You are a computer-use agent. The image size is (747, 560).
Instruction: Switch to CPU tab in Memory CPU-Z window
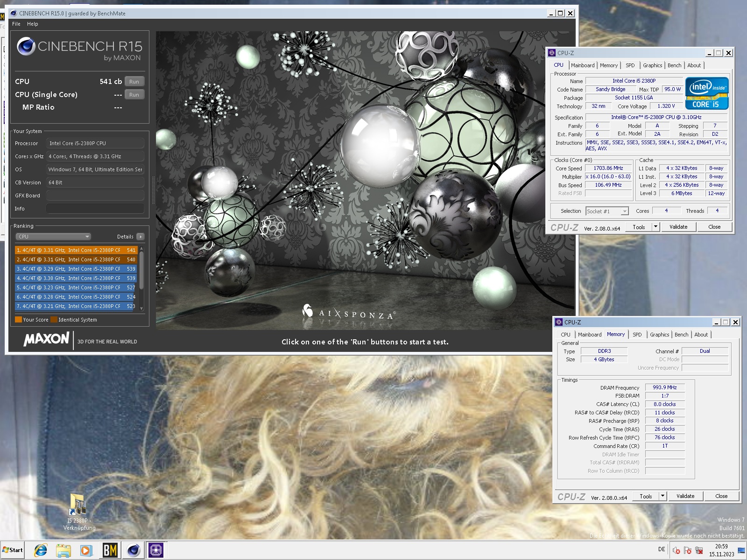[x=566, y=335]
